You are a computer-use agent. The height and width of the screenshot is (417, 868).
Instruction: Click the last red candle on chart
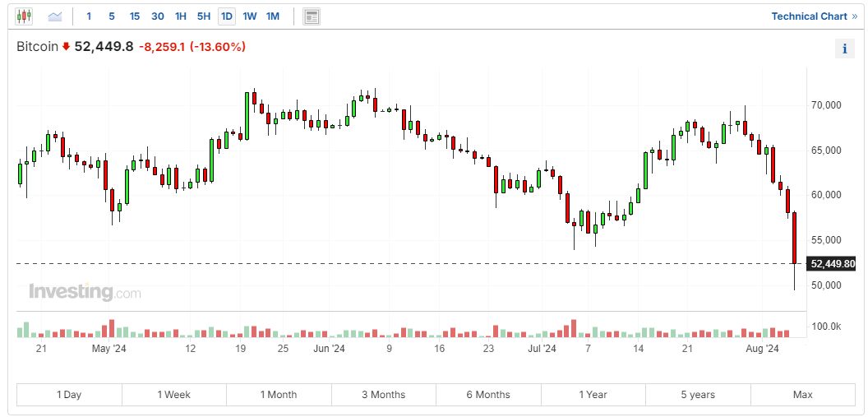click(795, 239)
